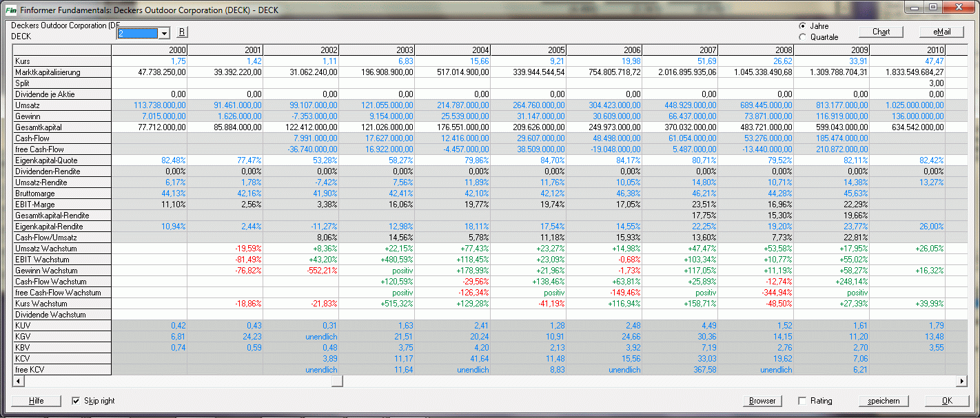Viewport: 980px width, 418px height.
Task: Click the Kurs value 51,69 for 2007
Action: [x=680, y=61]
